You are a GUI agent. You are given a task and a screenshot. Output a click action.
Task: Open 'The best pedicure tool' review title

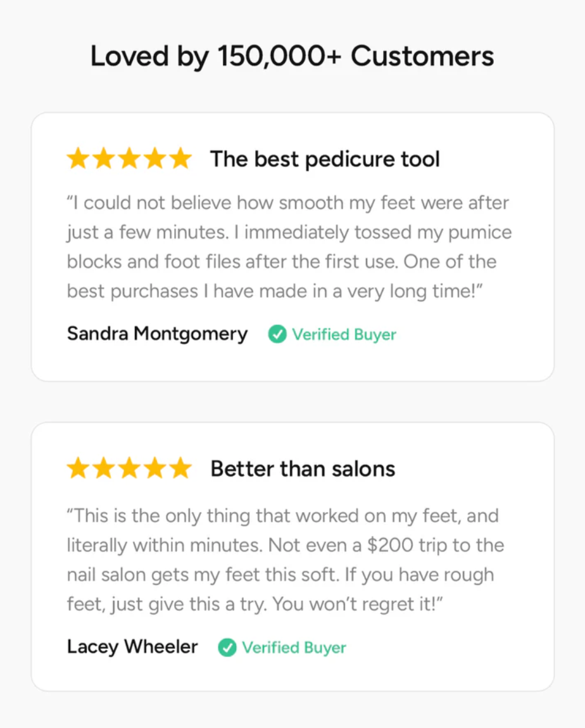[325, 159]
